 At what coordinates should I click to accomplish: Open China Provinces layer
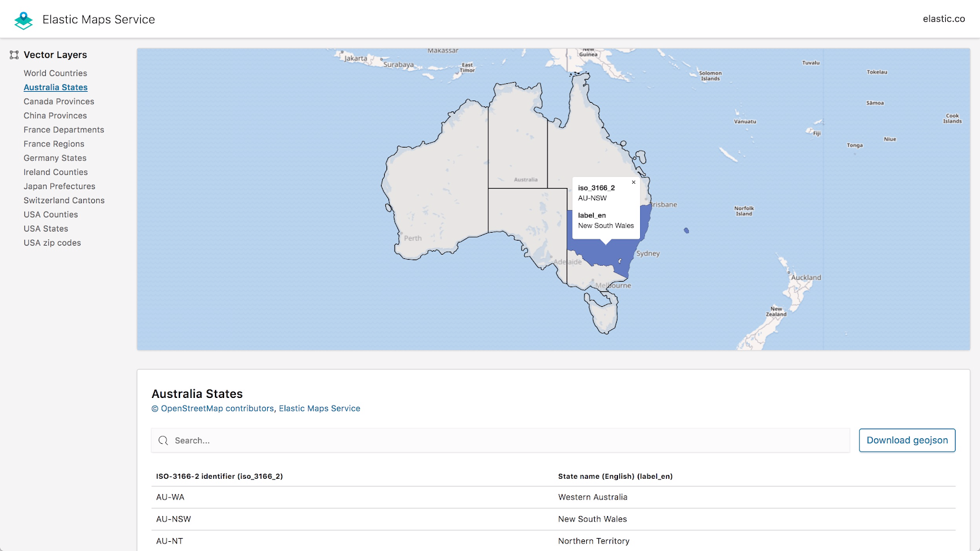(x=55, y=116)
